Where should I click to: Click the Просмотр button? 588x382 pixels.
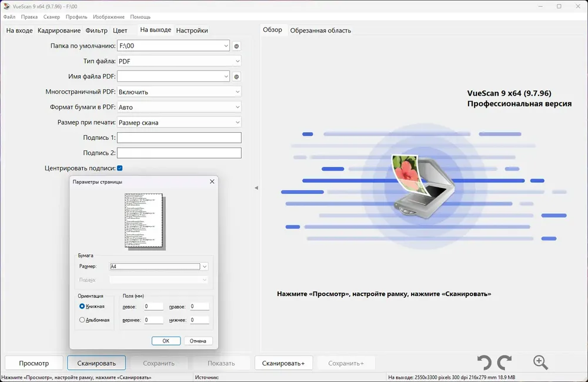click(34, 363)
